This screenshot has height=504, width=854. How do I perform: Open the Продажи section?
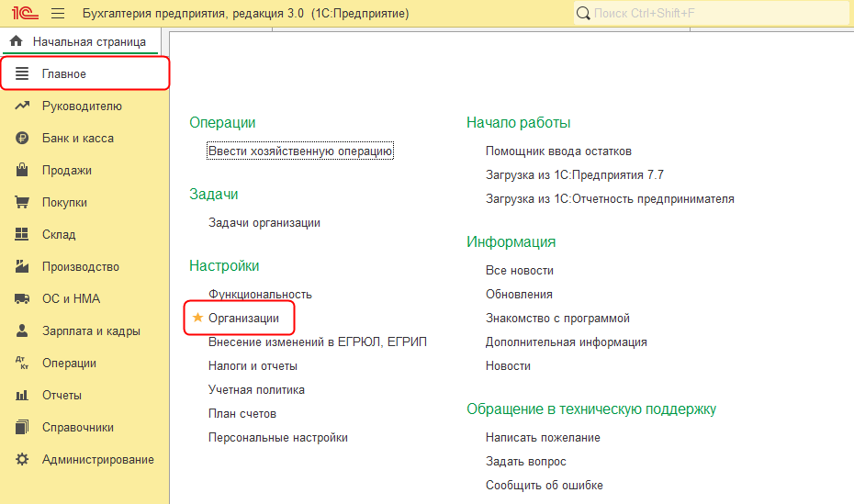pyautogui.click(x=85, y=170)
